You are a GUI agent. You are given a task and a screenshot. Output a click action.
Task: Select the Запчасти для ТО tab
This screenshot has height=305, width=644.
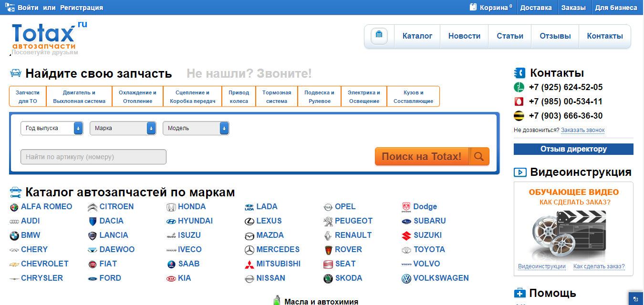(x=28, y=97)
